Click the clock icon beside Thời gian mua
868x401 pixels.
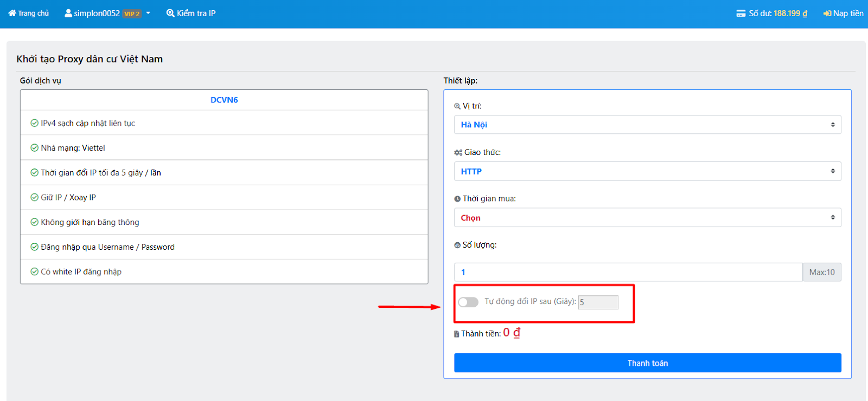[457, 199]
